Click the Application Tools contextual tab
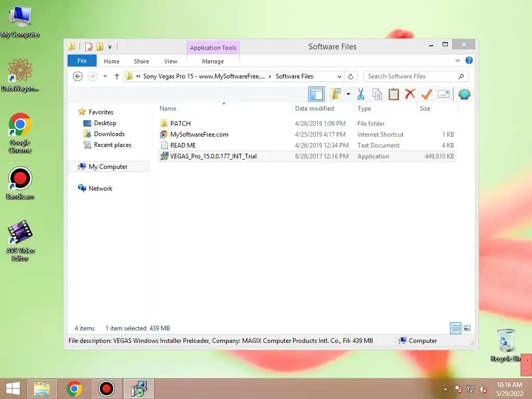The width and height of the screenshot is (532, 399). [x=213, y=48]
